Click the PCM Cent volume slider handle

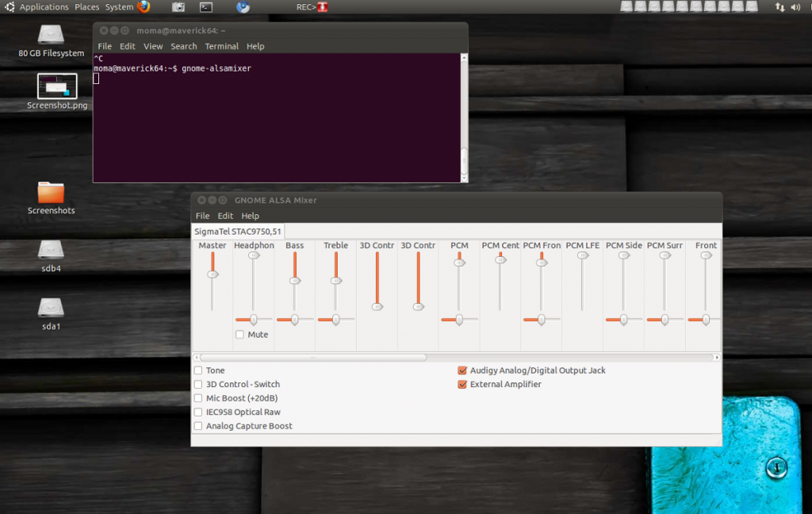click(500, 259)
